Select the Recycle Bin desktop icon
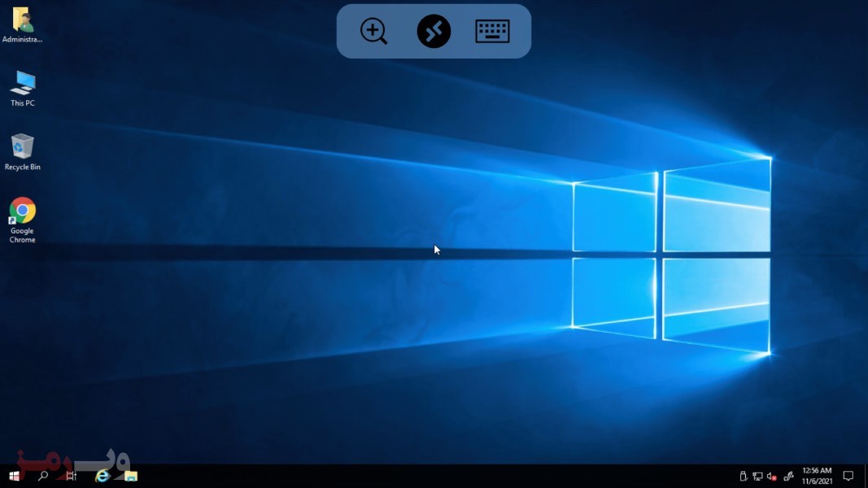868x488 pixels. (22, 152)
